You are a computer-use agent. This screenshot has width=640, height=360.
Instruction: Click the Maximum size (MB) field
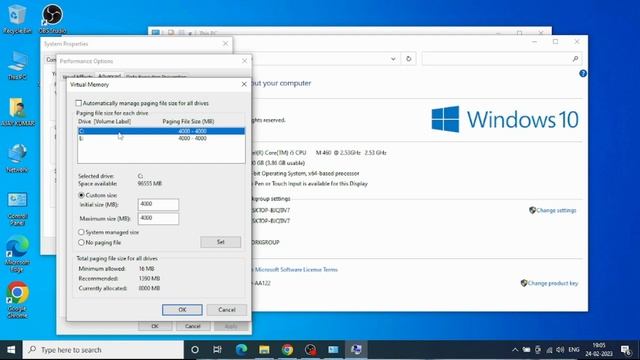coord(158,218)
